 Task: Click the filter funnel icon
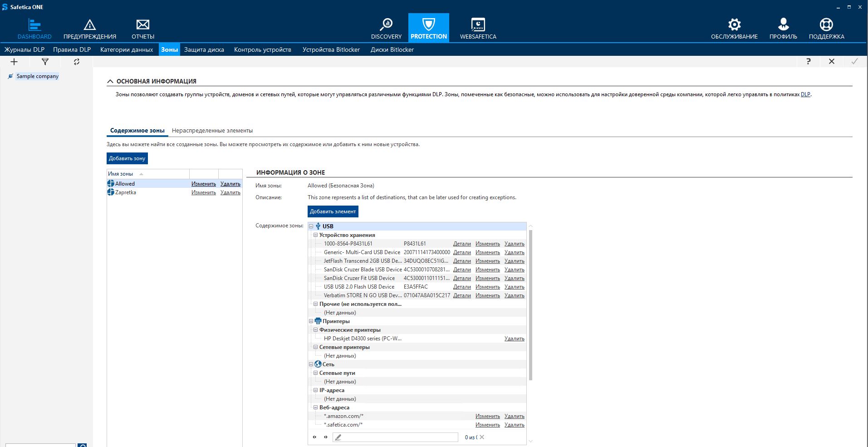(x=45, y=62)
